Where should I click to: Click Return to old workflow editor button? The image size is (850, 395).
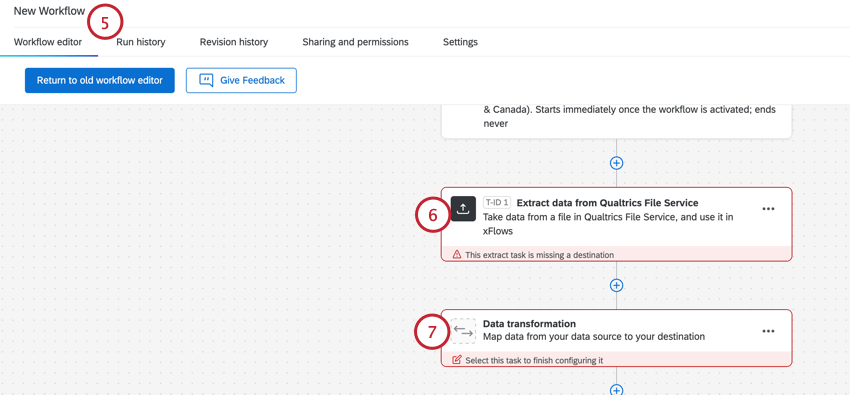[x=100, y=80]
